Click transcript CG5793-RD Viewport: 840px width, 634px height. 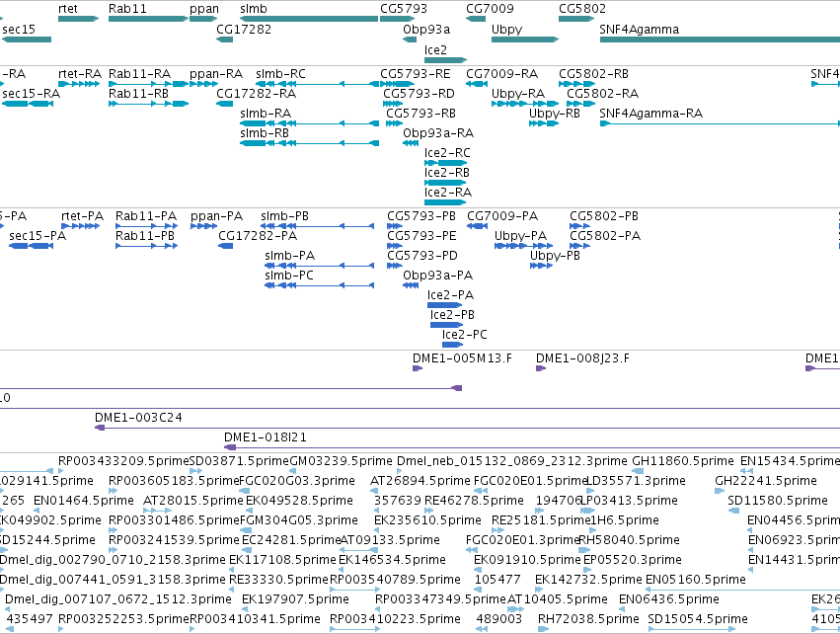pyautogui.click(x=393, y=104)
